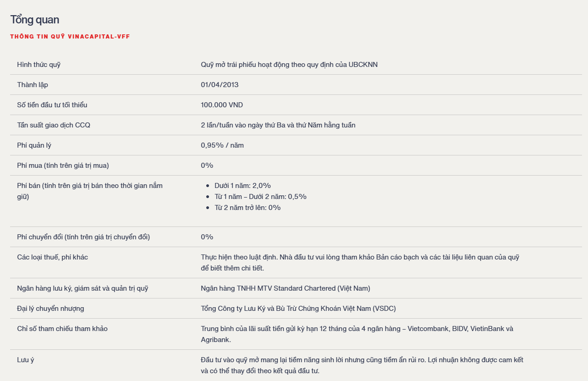This screenshot has height=381, width=588.
Task: Click the Các loại thuế, phí khác label
Action: 53,257
